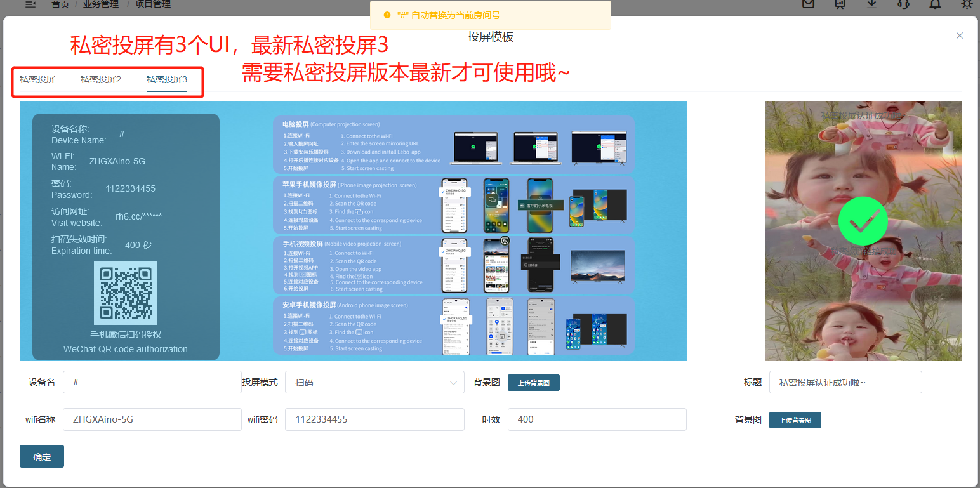980x488 pixels.
Task: Close the 投屏模板 dialog with the X icon
Action: (960, 36)
